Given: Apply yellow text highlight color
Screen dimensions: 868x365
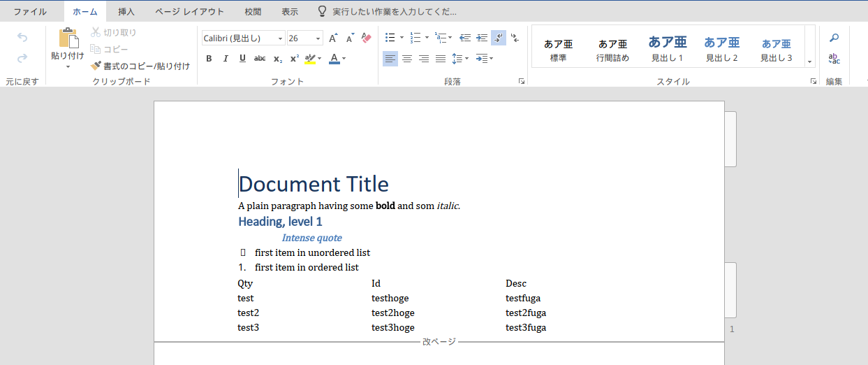Looking at the screenshot, I should 310,59.
